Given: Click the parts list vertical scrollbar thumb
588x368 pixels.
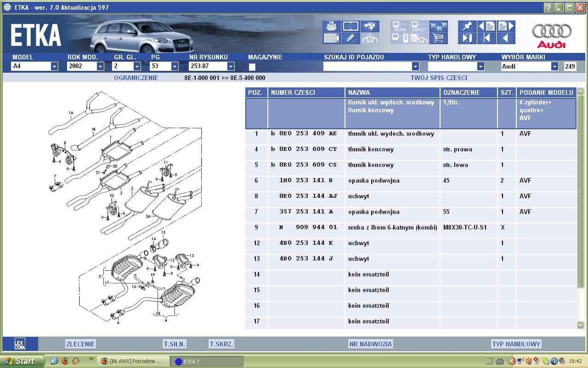Looking at the screenshot, I should pos(581,191).
